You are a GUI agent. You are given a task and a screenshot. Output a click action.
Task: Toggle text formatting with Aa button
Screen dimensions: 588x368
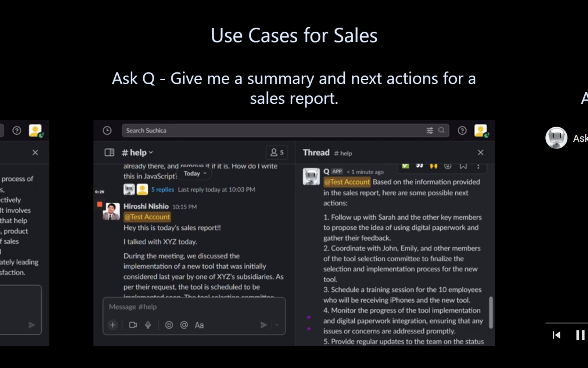(199, 325)
